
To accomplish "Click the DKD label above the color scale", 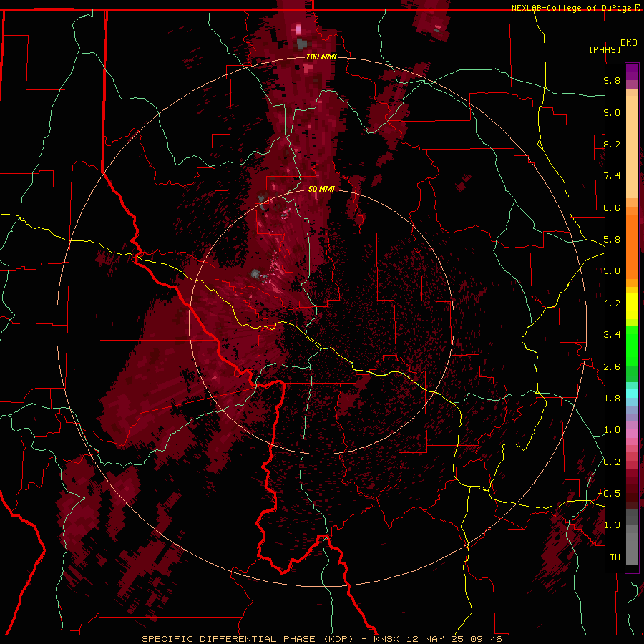I will [x=628, y=43].
